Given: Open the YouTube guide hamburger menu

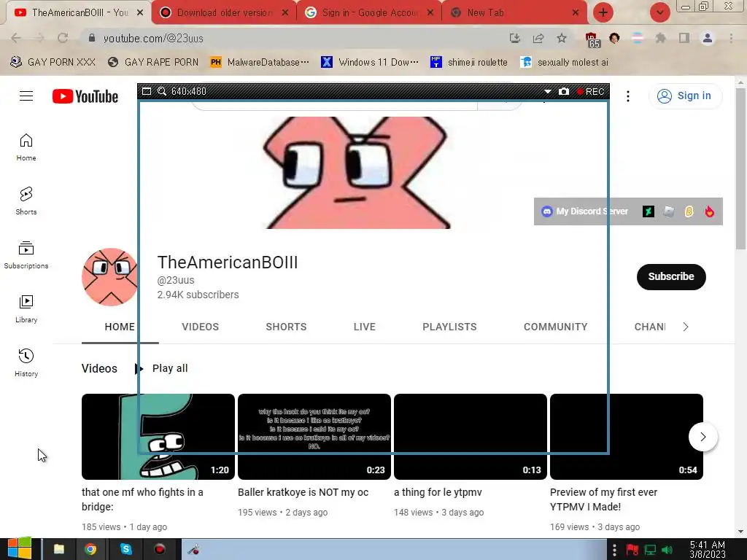Looking at the screenshot, I should coord(26,96).
